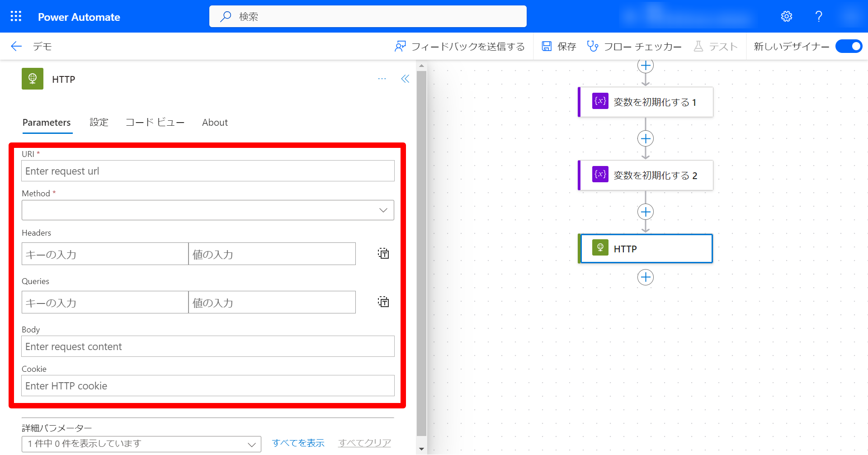This screenshot has width=868, height=455.
Task: Open the コード ビュー tab
Action: click(155, 123)
